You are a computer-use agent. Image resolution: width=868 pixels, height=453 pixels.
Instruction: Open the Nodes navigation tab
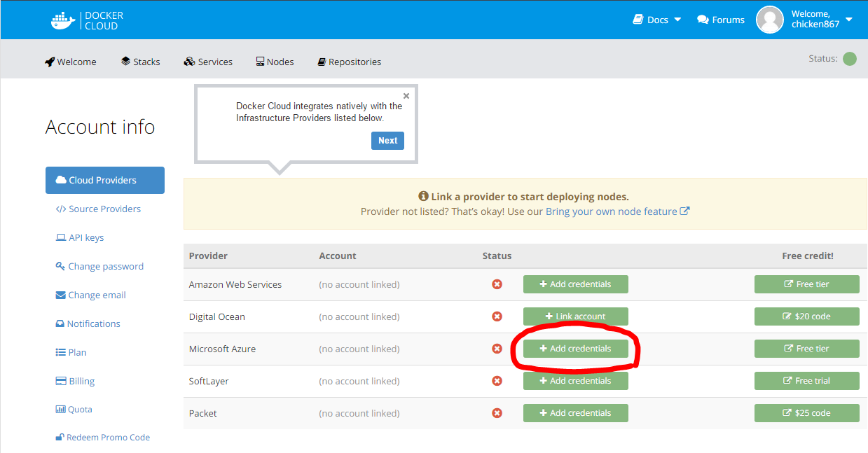point(275,62)
